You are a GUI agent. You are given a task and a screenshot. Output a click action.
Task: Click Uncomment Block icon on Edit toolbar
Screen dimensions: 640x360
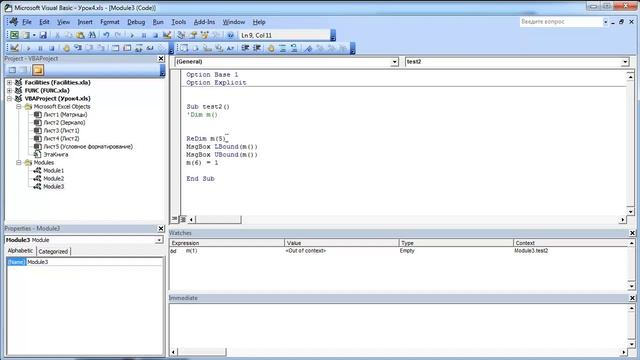pyautogui.click(x=294, y=48)
